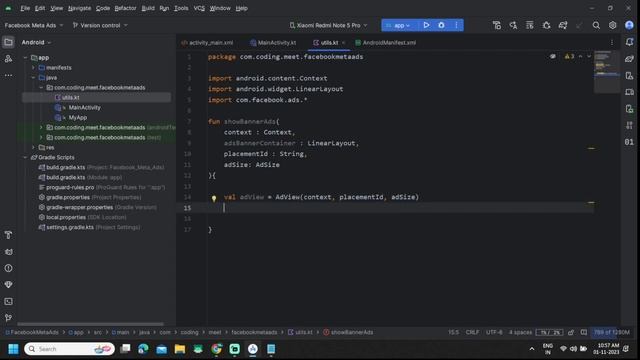Open Chrome from the taskbar

(x=216, y=349)
